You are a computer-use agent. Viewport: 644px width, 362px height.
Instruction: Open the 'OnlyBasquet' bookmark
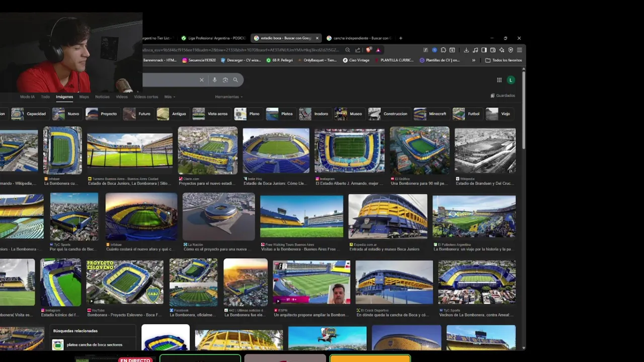pyautogui.click(x=316, y=60)
